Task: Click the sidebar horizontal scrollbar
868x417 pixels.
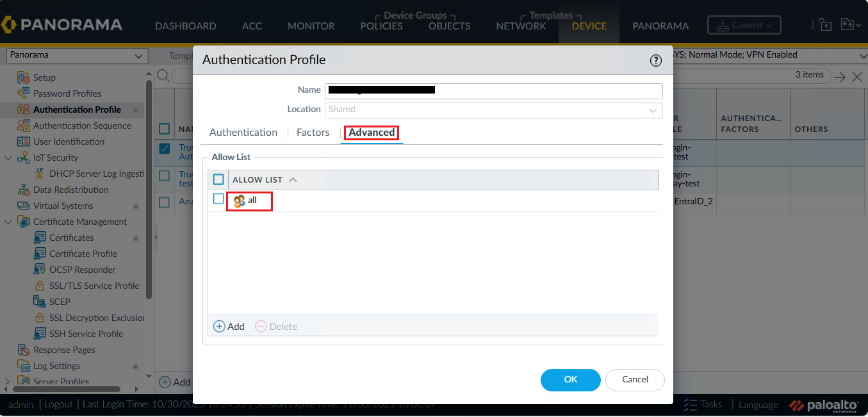Action: point(67,389)
